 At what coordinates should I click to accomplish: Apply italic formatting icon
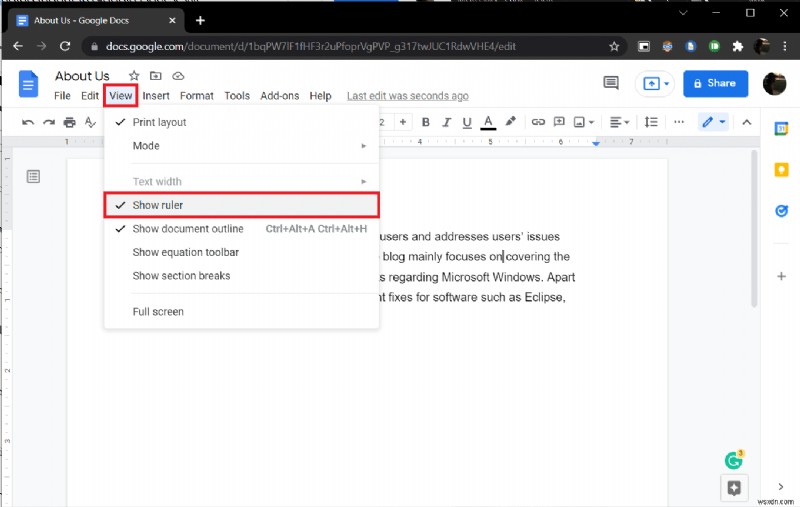coord(446,122)
